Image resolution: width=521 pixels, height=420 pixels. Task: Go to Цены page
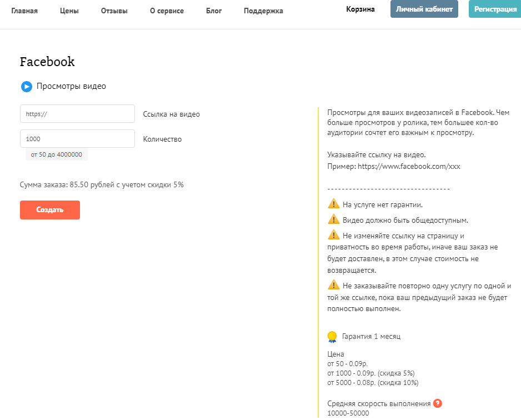point(69,11)
